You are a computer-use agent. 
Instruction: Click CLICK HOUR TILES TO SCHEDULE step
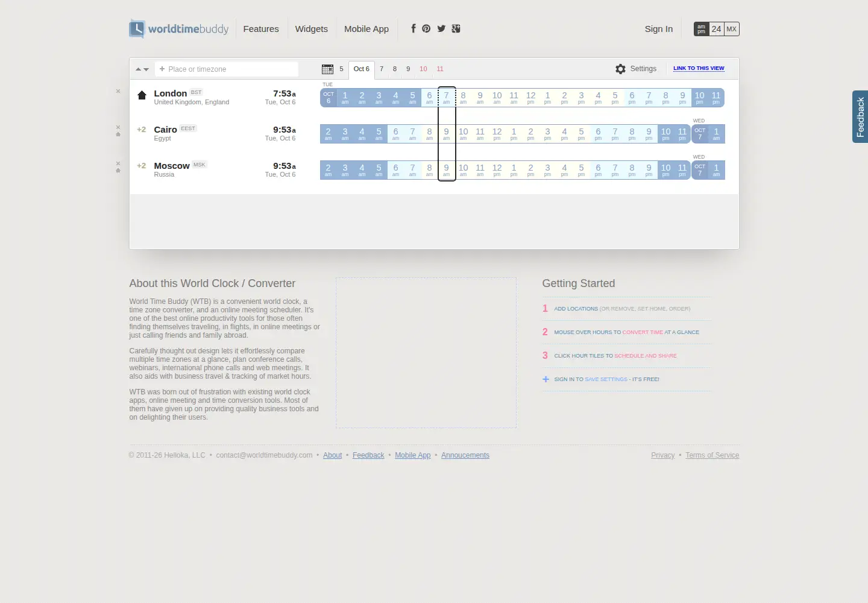(615, 356)
